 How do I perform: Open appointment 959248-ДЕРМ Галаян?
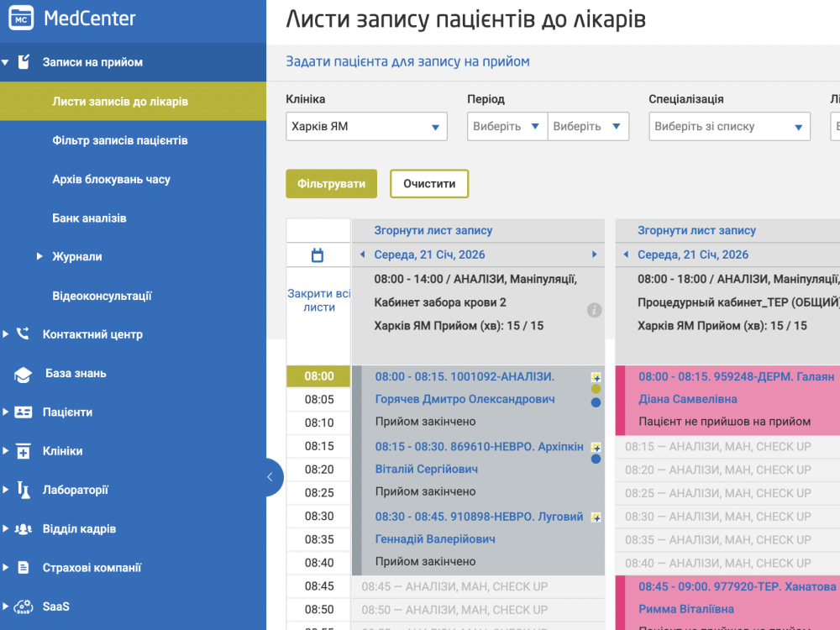click(x=737, y=388)
